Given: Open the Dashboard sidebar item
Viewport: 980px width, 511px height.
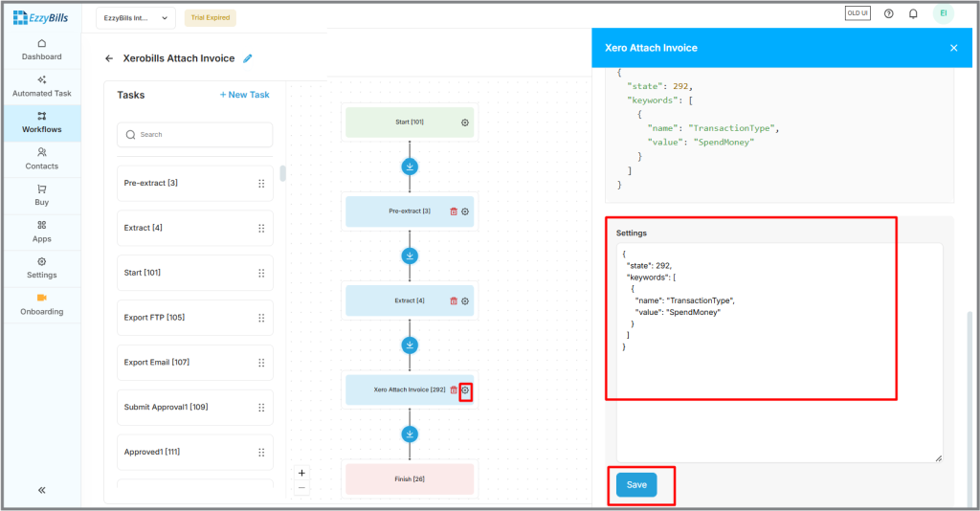Looking at the screenshot, I should 42,50.
